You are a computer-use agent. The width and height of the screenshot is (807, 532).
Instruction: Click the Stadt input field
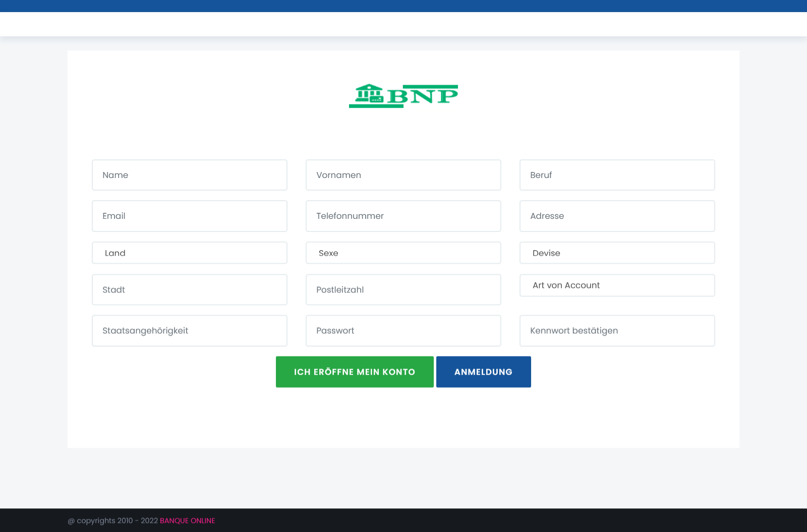[x=190, y=289]
